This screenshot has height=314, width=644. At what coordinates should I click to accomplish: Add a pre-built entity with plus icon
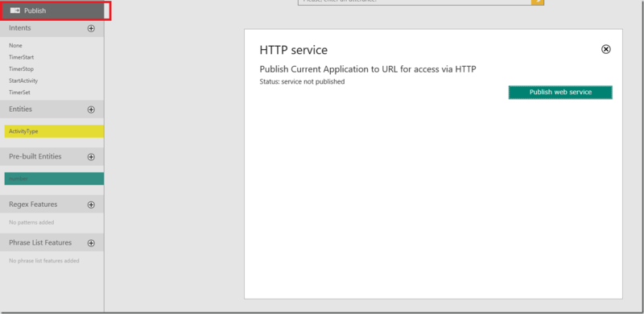(91, 157)
